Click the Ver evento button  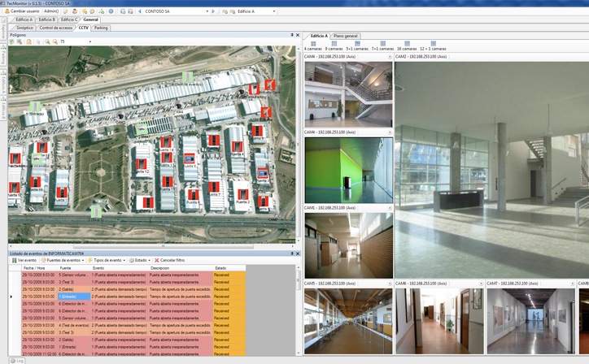point(24,260)
